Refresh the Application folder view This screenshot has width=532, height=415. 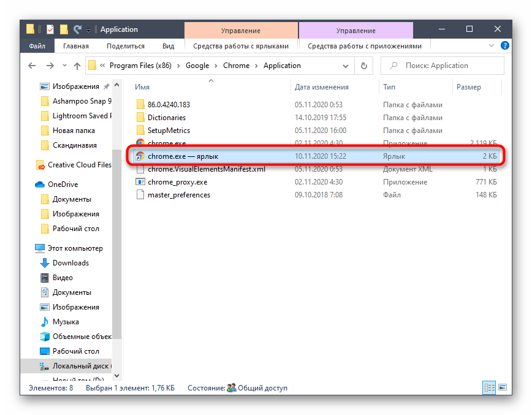click(x=363, y=66)
